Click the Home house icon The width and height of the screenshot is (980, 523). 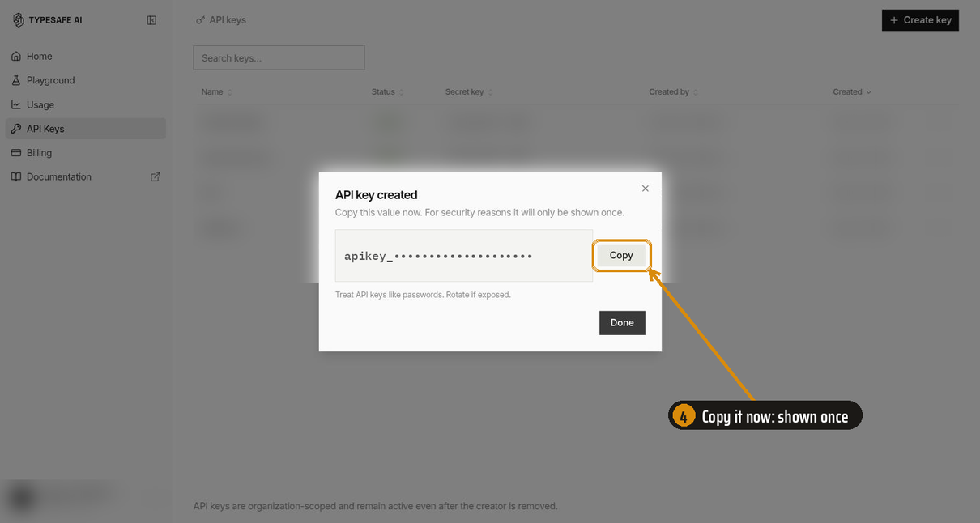[x=16, y=56]
